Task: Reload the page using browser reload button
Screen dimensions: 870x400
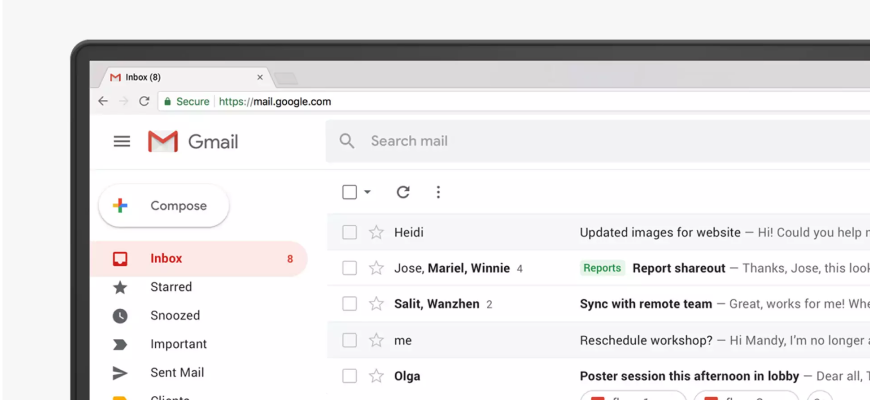Action: point(144,101)
